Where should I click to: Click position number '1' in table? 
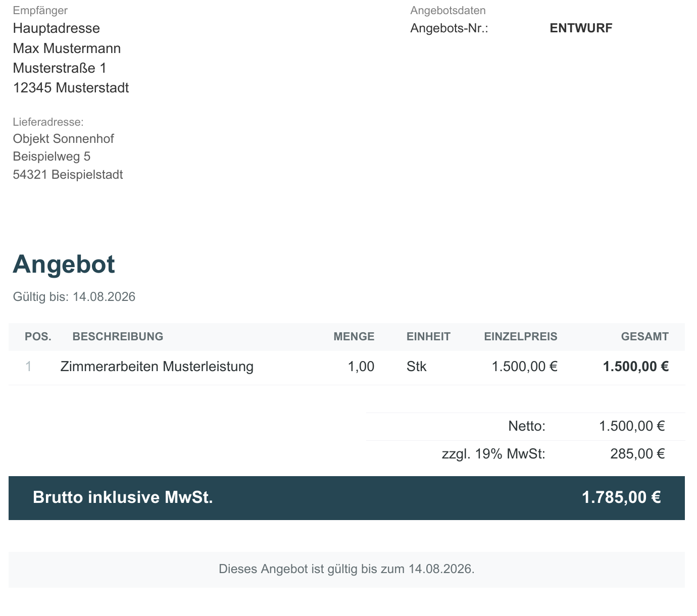point(29,367)
